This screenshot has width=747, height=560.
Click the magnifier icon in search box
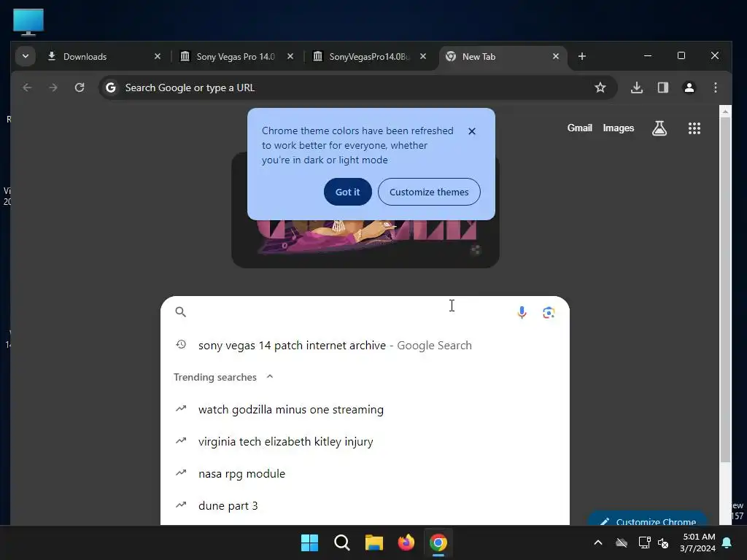click(x=181, y=312)
